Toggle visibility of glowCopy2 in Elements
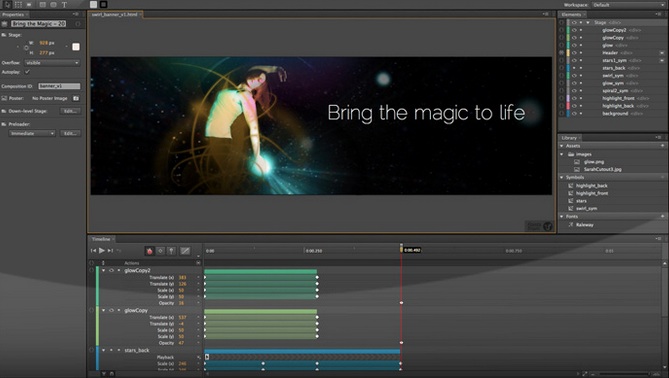Image resolution: width=669 pixels, height=378 pixels. tap(574, 30)
